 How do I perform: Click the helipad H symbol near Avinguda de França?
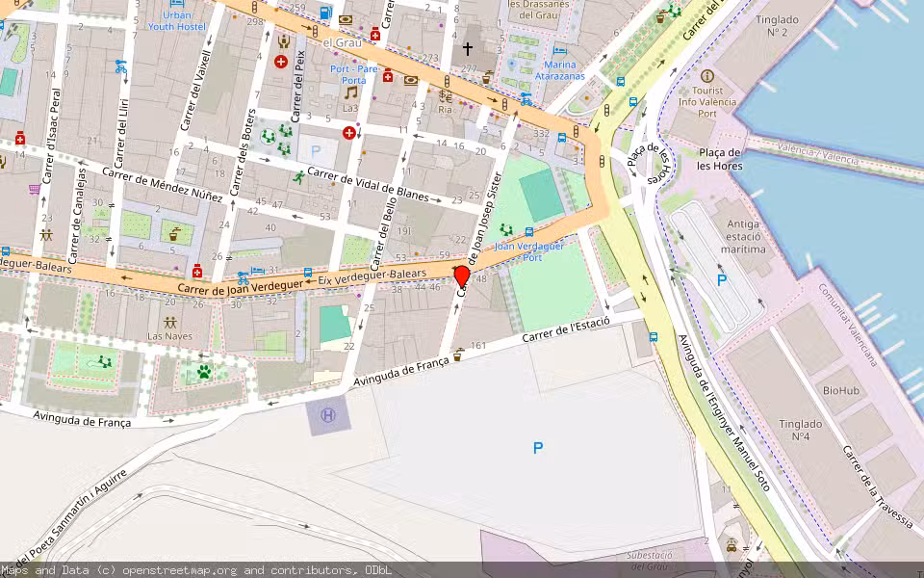pos(328,412)
